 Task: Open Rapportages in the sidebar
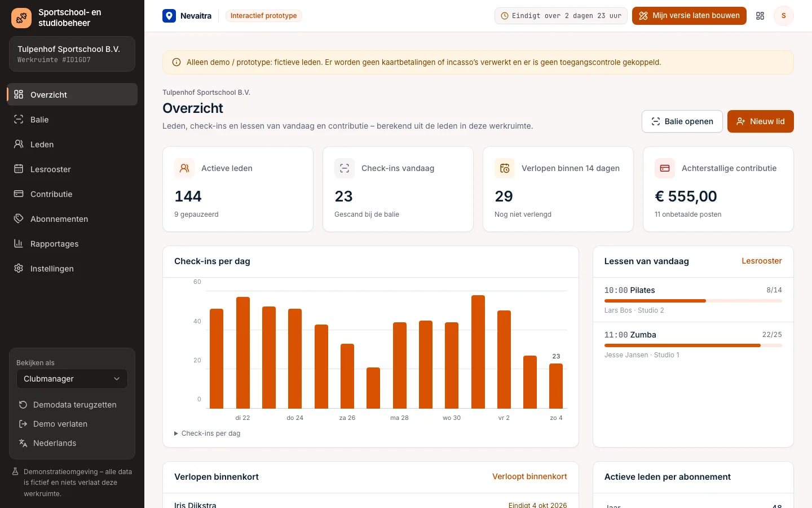(x=72, y=243)
